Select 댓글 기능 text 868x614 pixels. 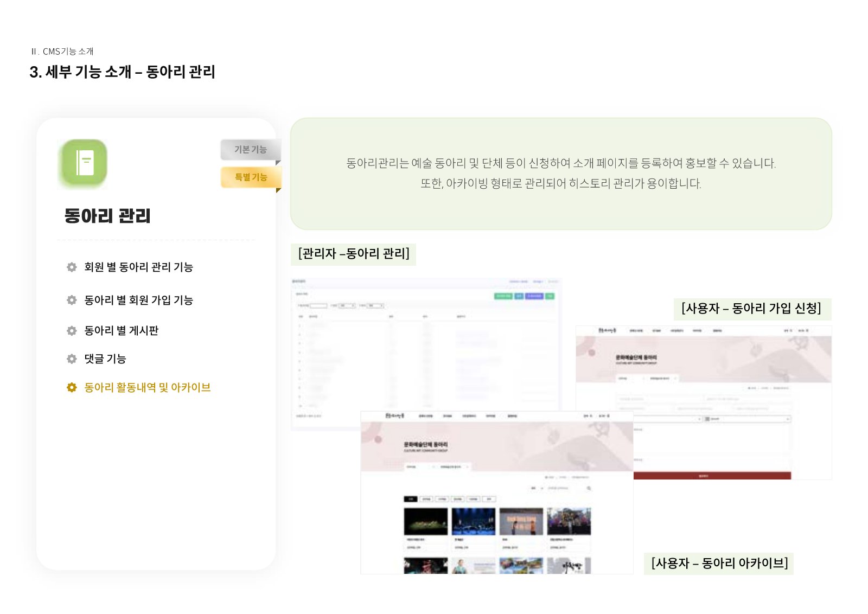(x=105, y=359)
